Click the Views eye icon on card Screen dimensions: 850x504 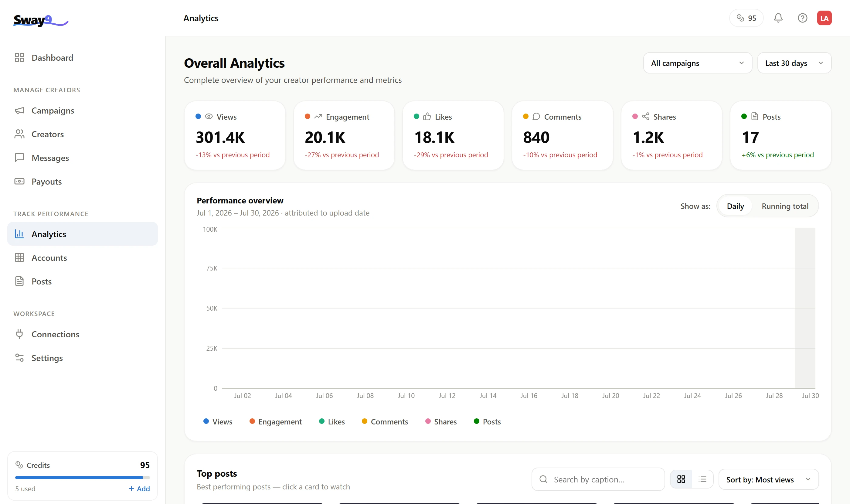[x=209, y=117]
